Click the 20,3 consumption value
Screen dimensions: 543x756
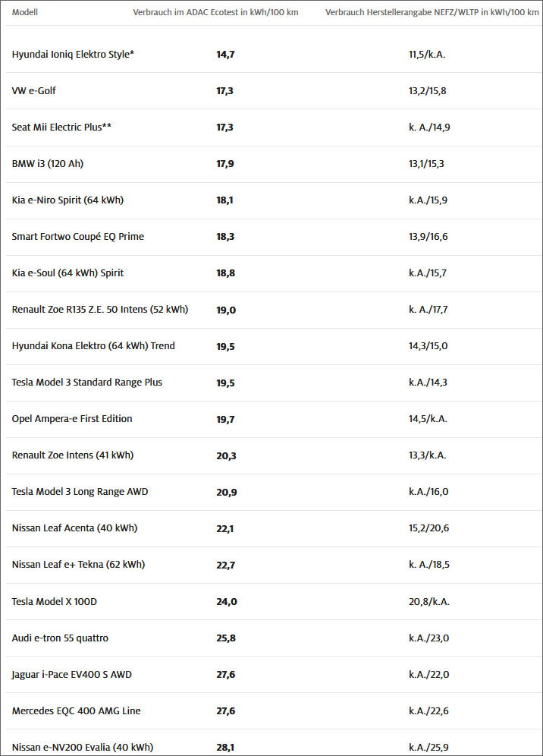(225, 455)
